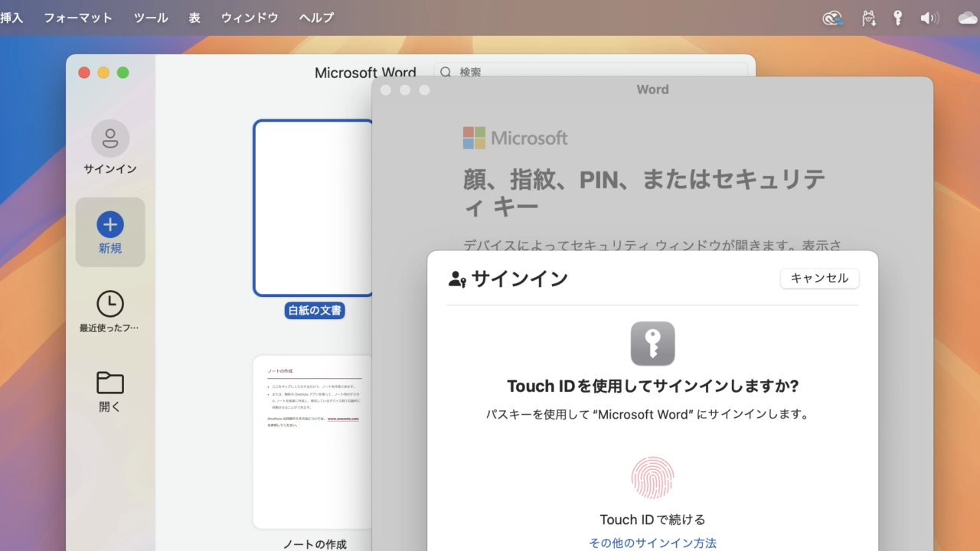This screenshot has width=980, height=551.
Task: Open the key icon in menu bar
Action: (x=898, y=18)
